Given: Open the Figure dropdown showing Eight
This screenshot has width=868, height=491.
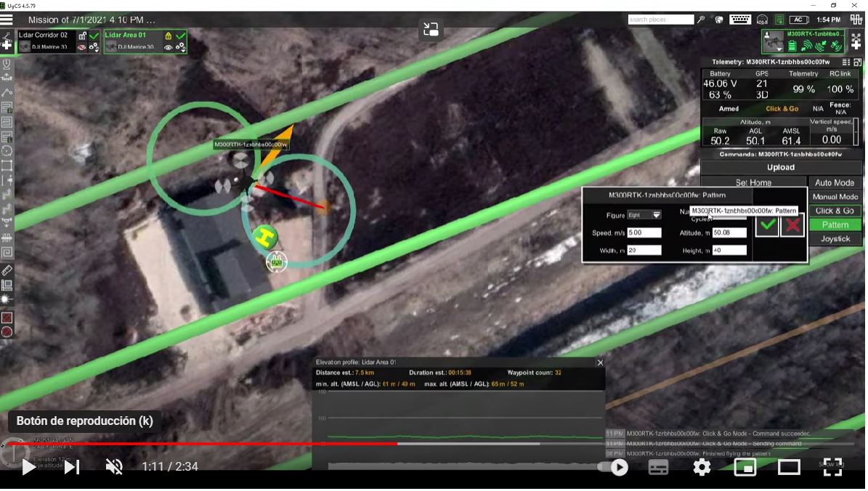Looking at the screenshot, I should coord(644,215).
